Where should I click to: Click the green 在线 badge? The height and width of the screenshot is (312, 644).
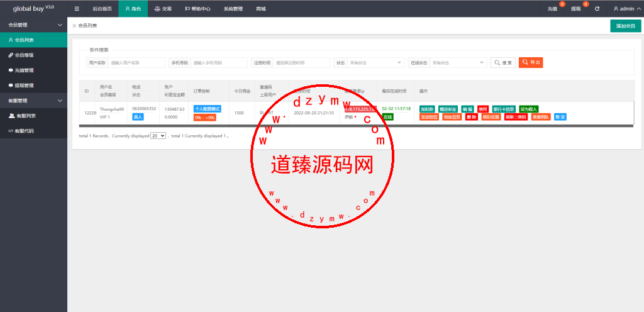coord(387,117)
